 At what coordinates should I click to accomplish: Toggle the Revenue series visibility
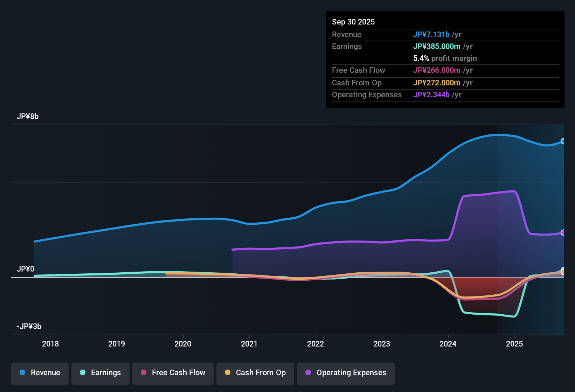point(40,373)
